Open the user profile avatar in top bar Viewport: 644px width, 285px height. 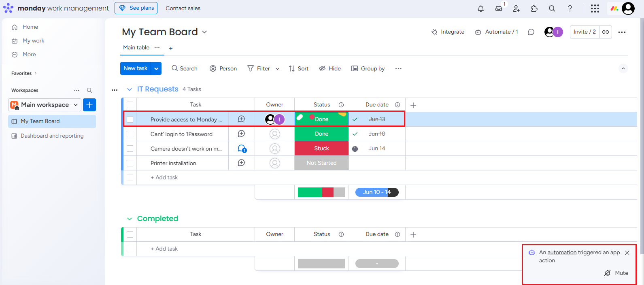click(628, 9)
